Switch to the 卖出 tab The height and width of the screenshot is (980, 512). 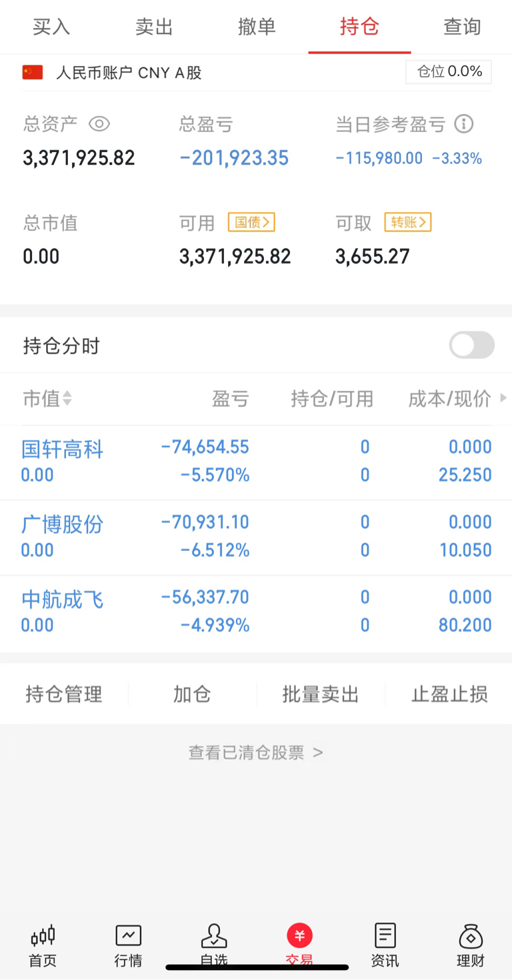(x=154, y=27)
